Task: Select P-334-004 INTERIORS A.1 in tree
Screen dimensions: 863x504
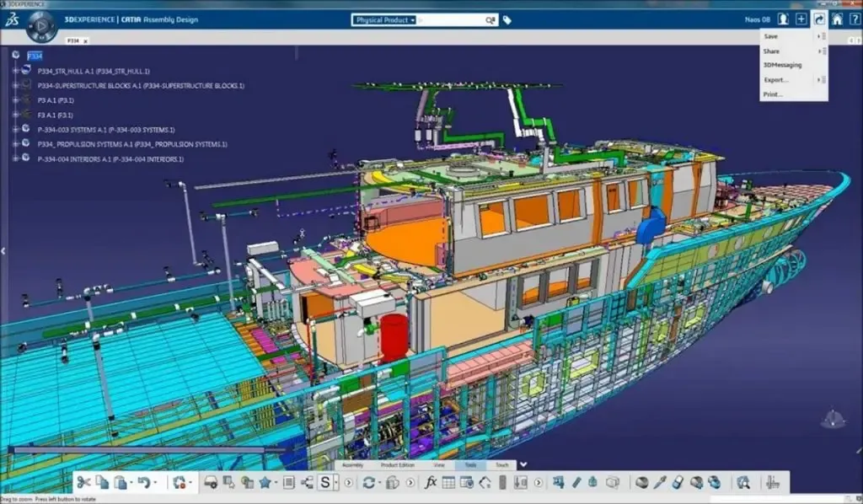Action: (x=110, y=158)
